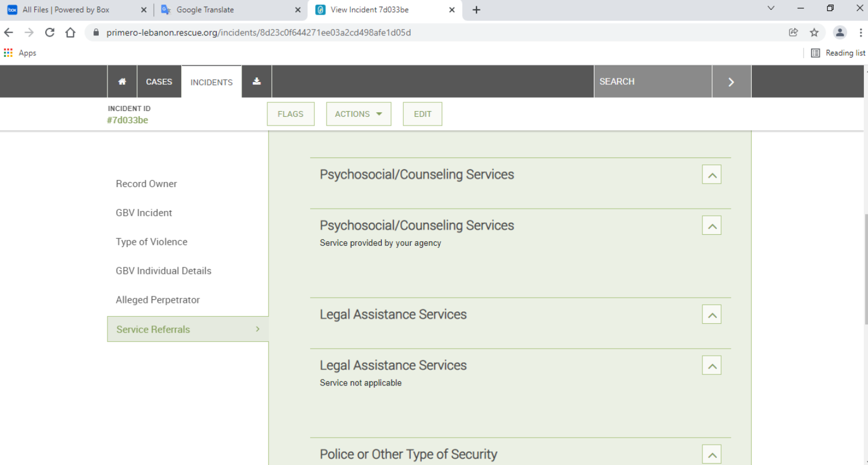This screenshot has width=868, height=465.
Task: Select Service Referrals in sidebar
Action: click(188, 329)
